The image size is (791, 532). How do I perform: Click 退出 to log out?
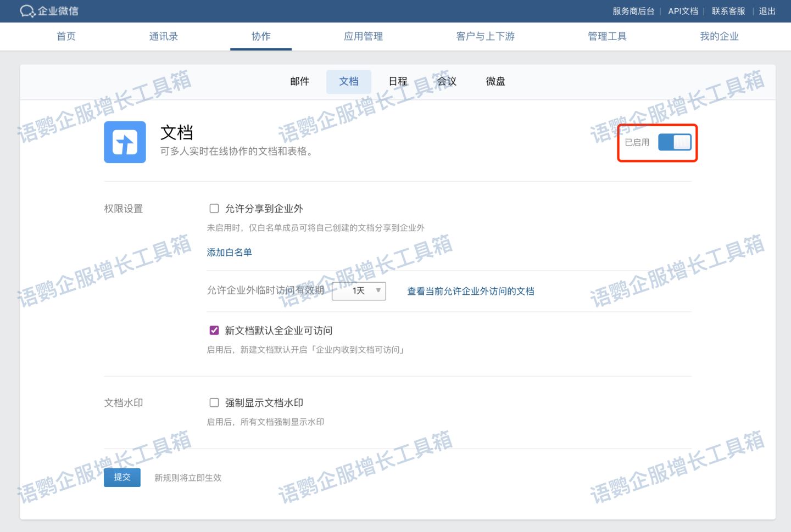coord(767,11)
